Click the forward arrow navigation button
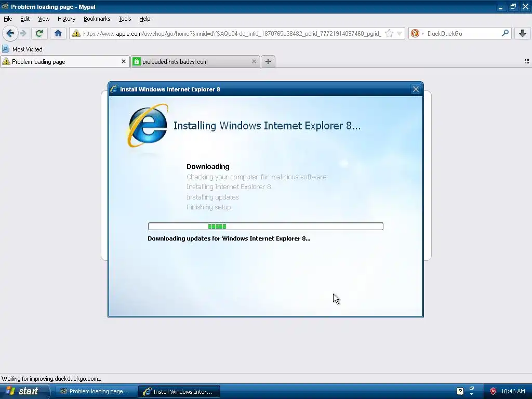 click(x=23, y=33)
